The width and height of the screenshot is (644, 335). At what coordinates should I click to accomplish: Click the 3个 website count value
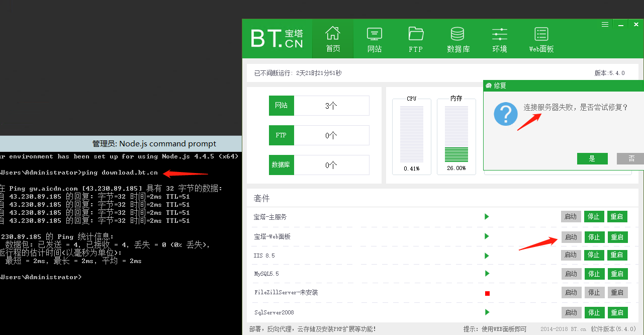coord(331,106)
